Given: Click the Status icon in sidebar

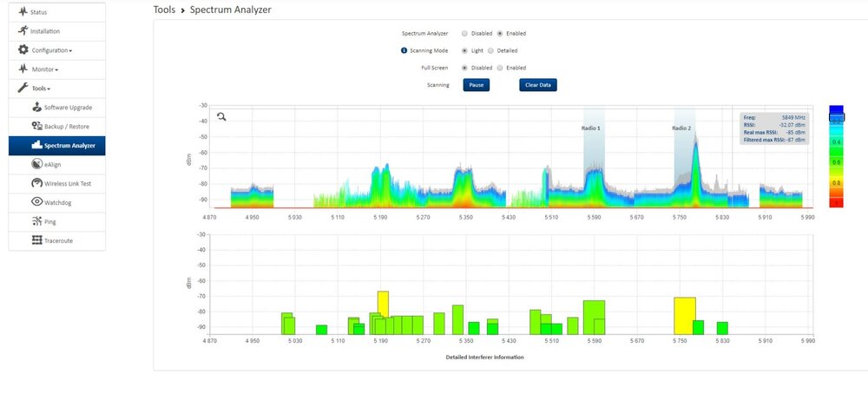Looking at the screenshot, I should click(x=23, y=12).
